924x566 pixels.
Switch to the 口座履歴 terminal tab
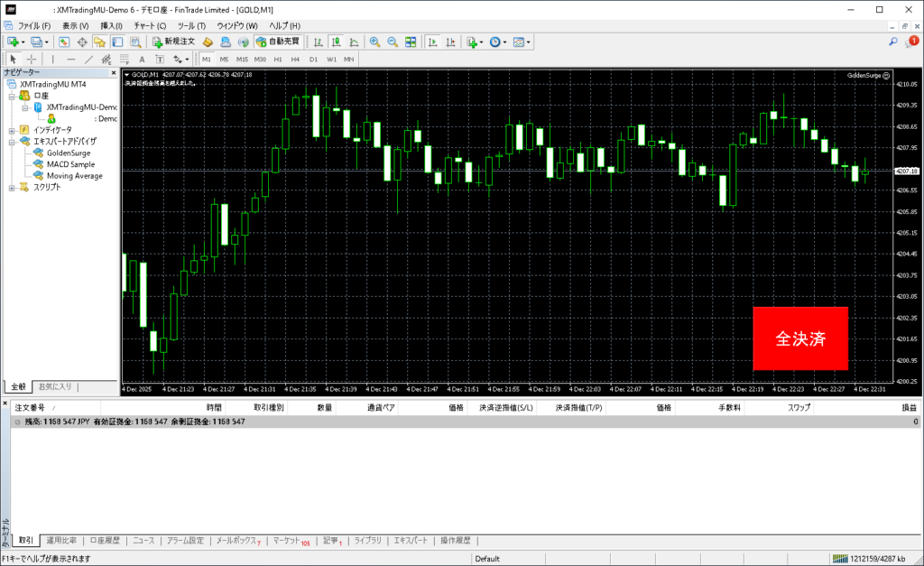[x=104, y=541]
